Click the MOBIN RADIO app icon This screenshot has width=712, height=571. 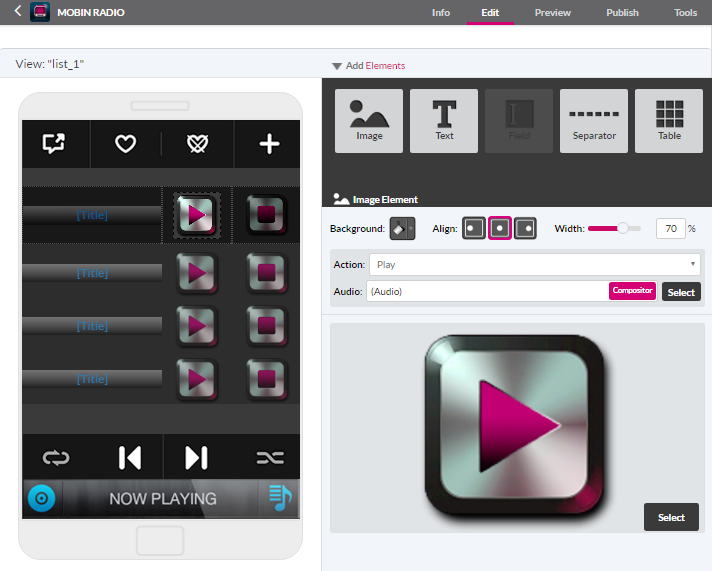pyautogui.click(x=40, y=12)
